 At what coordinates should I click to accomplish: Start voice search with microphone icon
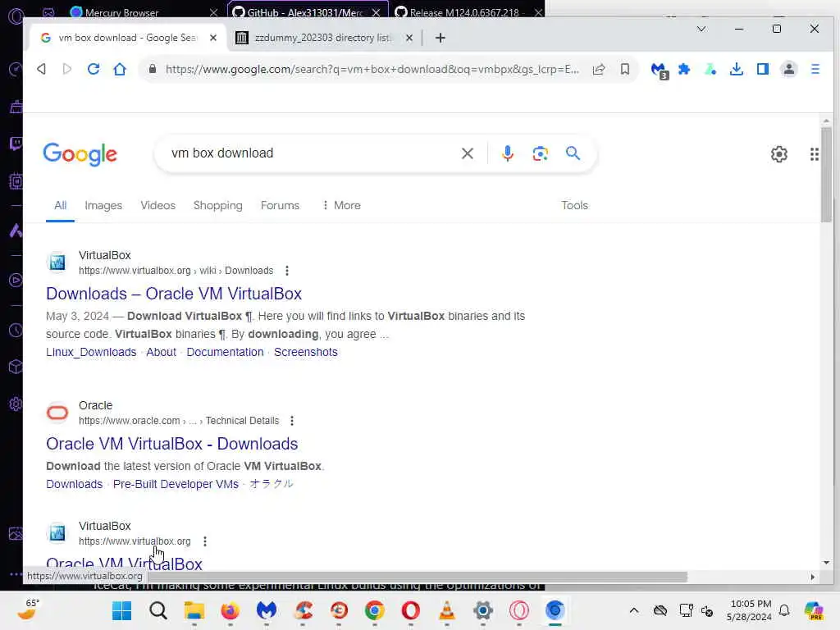pos(507,153)
